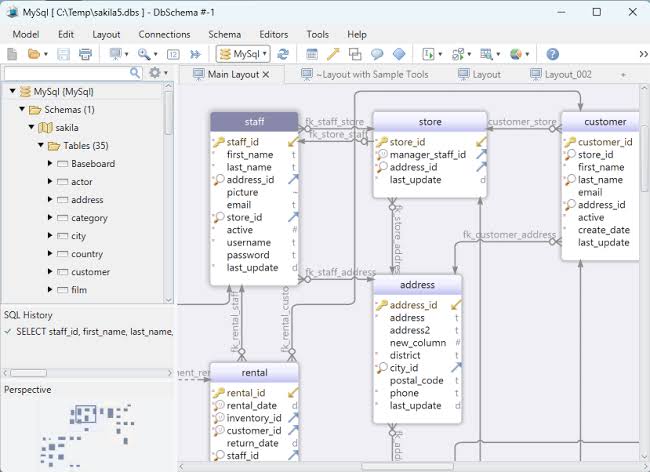Expand the actor table node
The height and width of the screenshot is (472, 650).
pos(50,181)
